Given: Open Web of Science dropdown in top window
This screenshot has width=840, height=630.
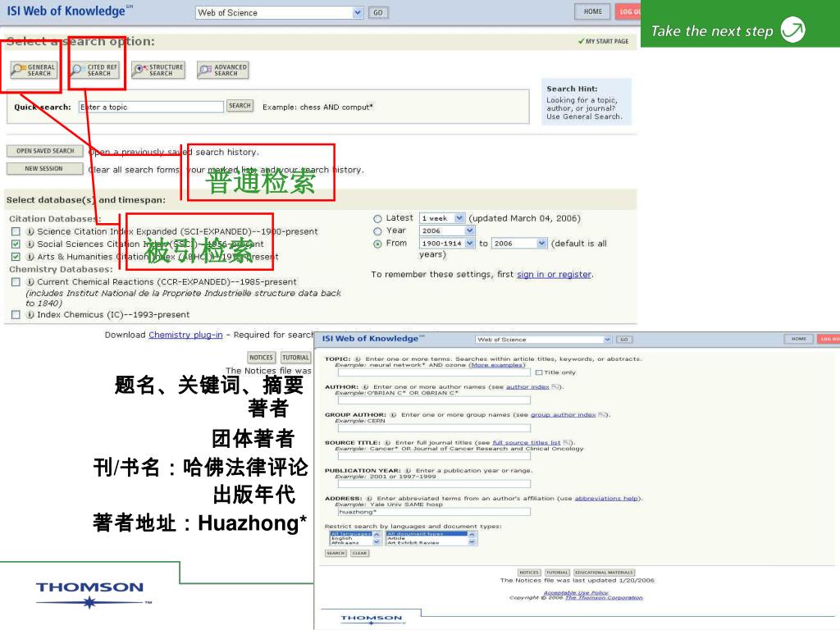Looking at the screenshot, I should tap(279, 12).
